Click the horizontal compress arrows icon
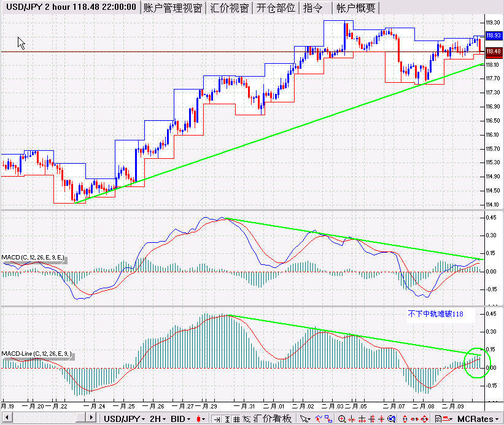 352,419
